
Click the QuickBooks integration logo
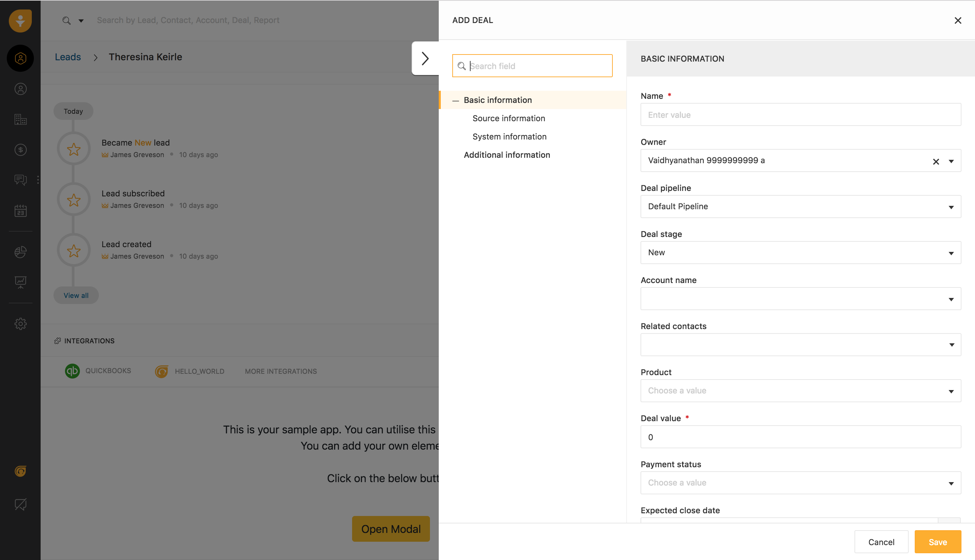pos(72,371)
